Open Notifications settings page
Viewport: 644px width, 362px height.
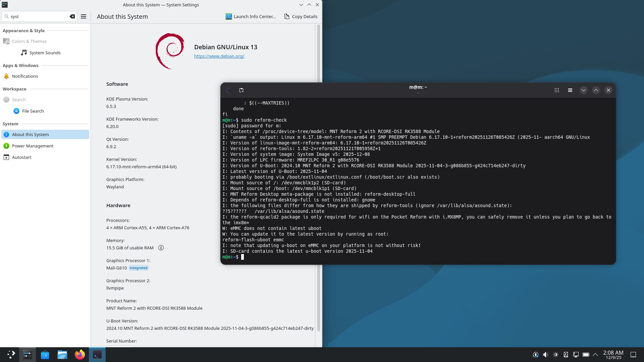coord(25,76)
